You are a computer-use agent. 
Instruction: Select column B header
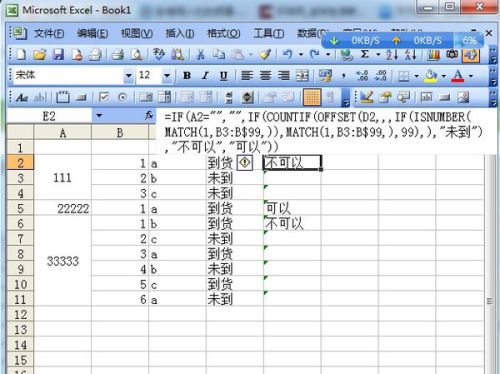[x=120, y=133]
